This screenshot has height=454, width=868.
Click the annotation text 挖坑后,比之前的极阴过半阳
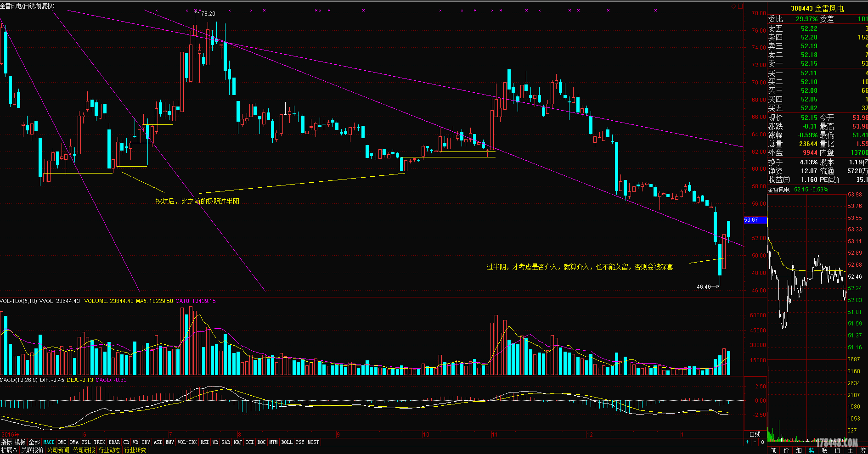[197, 202]
